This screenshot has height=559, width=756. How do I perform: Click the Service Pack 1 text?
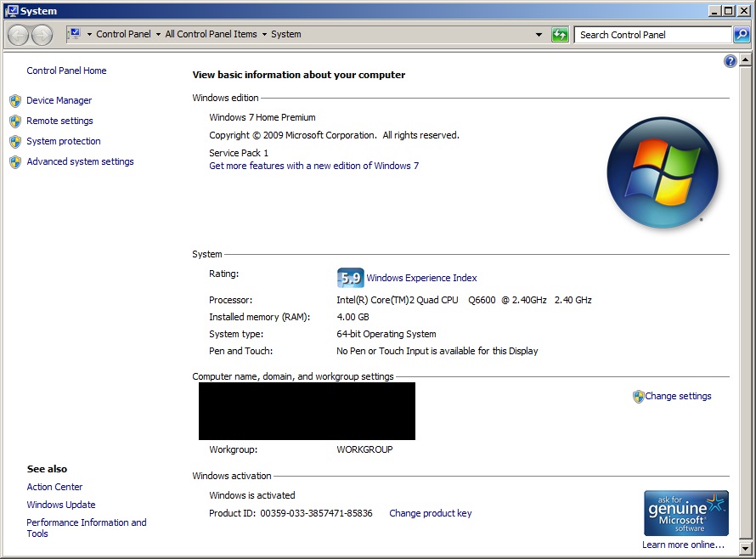[239, 153]
